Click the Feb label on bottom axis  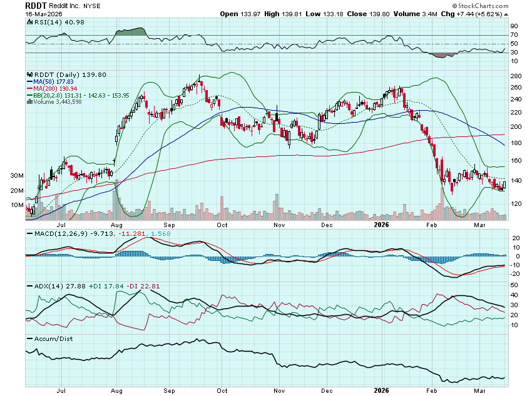[x=432, y=390]
